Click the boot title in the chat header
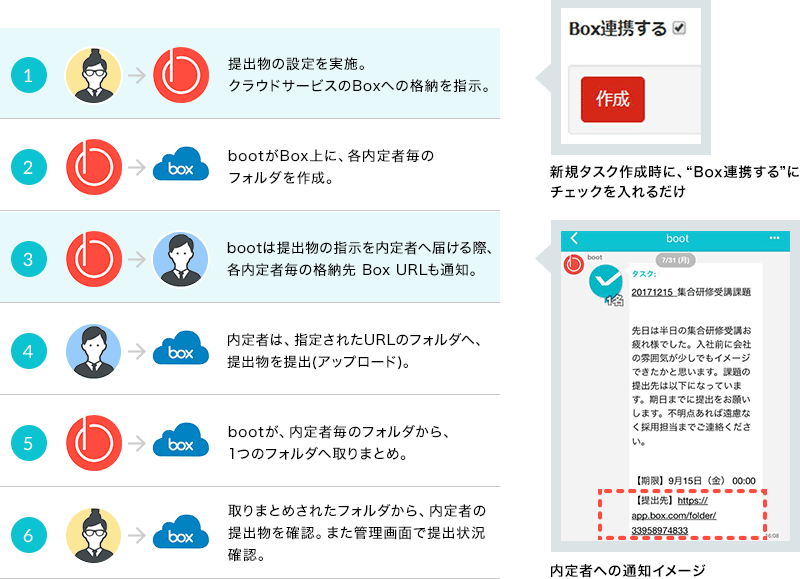Image resolution: width=800 pixels, height=579 pixels. 677,239
